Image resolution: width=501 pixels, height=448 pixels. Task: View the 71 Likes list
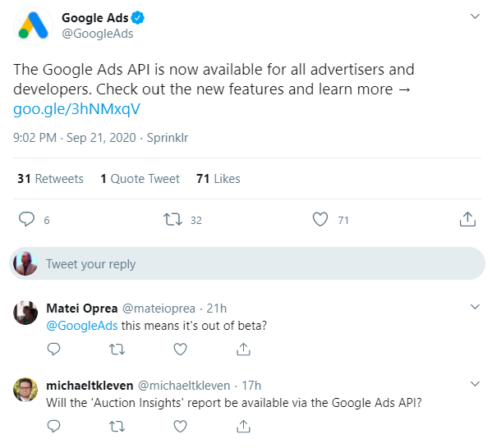click(218, 178)
